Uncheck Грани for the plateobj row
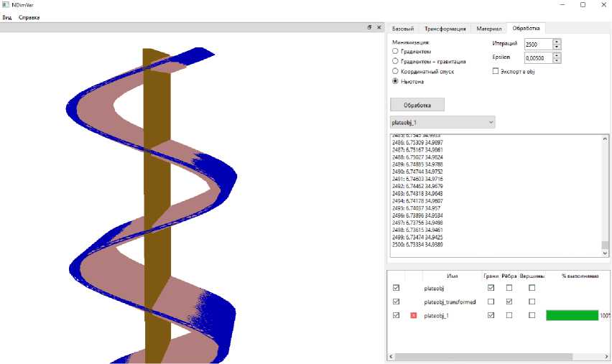 point(491,288)
